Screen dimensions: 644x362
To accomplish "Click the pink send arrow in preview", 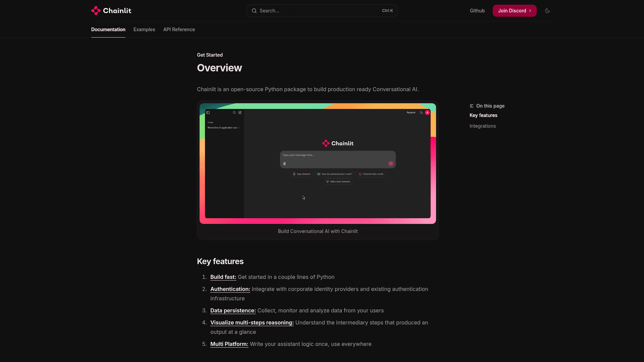I will 390,164.
